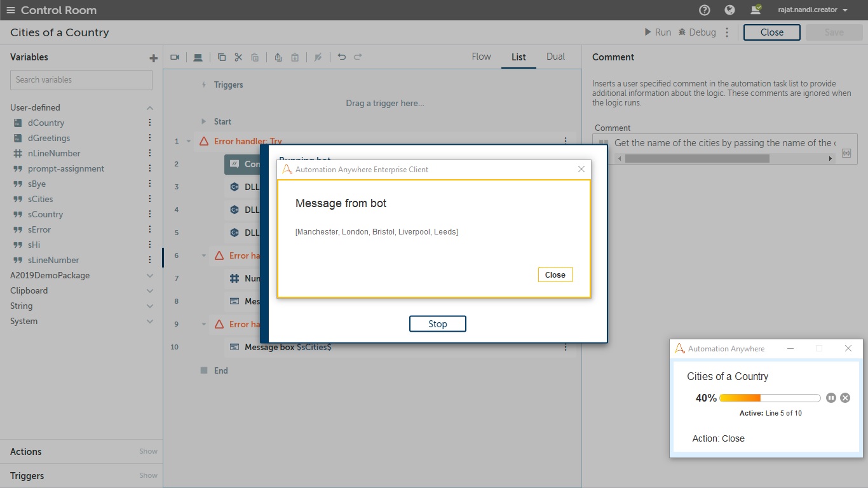
Task: Click the globe language icon
Action: [729, 10]
